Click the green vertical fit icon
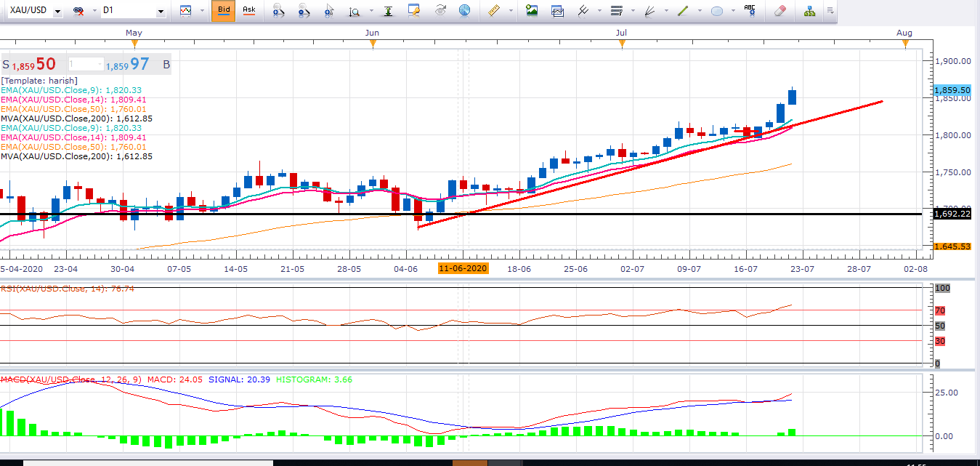980x466 pixels. coord(389,11)
